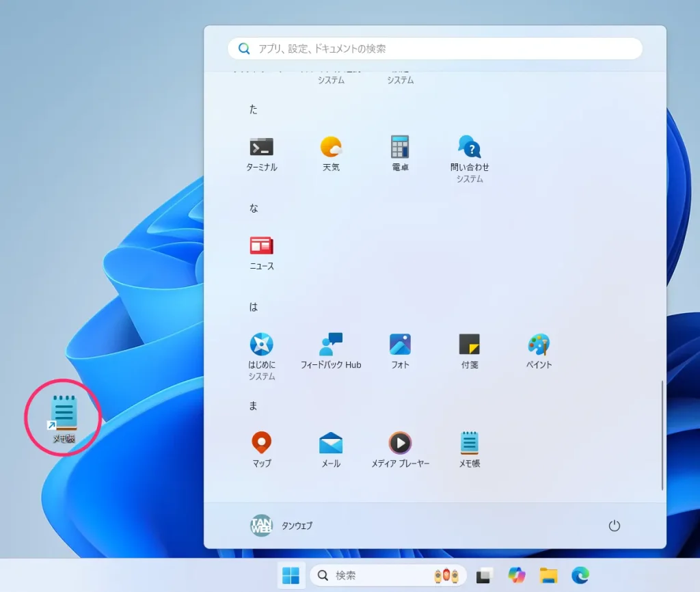
Task: Open はじめに system app
Action: [262, 357]
